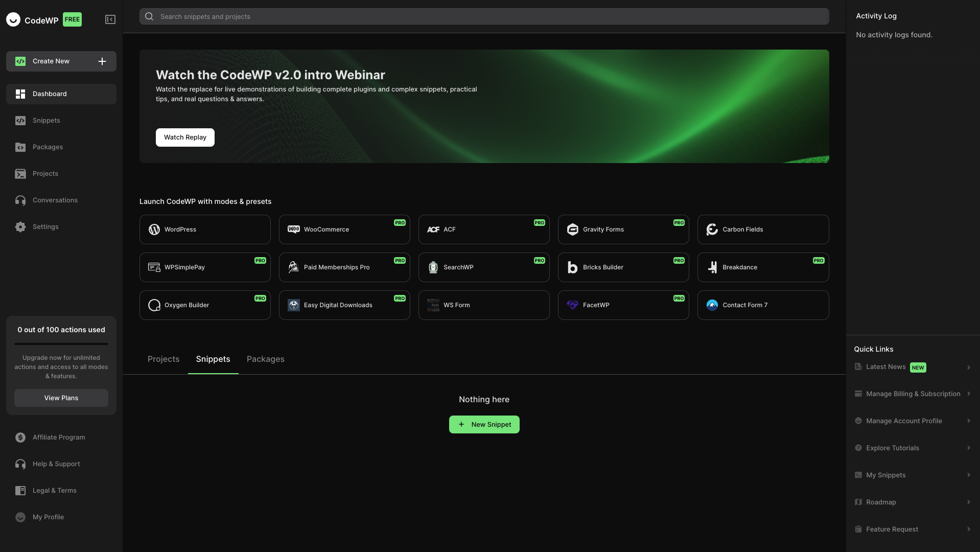Open the Gravity Forms preset

pyautogui.click(x=623, y=229)
